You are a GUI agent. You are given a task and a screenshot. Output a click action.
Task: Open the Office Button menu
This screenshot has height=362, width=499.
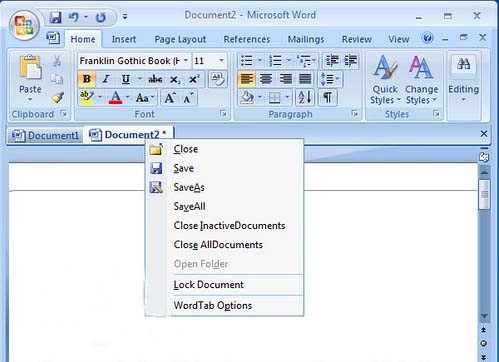pos(24,25)
